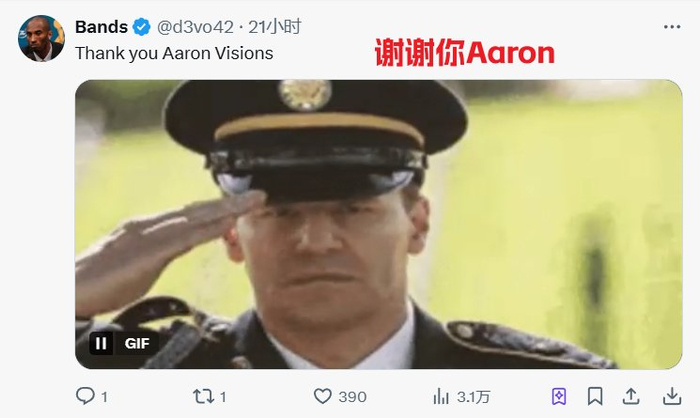Image resolution: width=700 pixels, height=418 pixels.
Task: Click the like count 390
Action: coord(352,397)
